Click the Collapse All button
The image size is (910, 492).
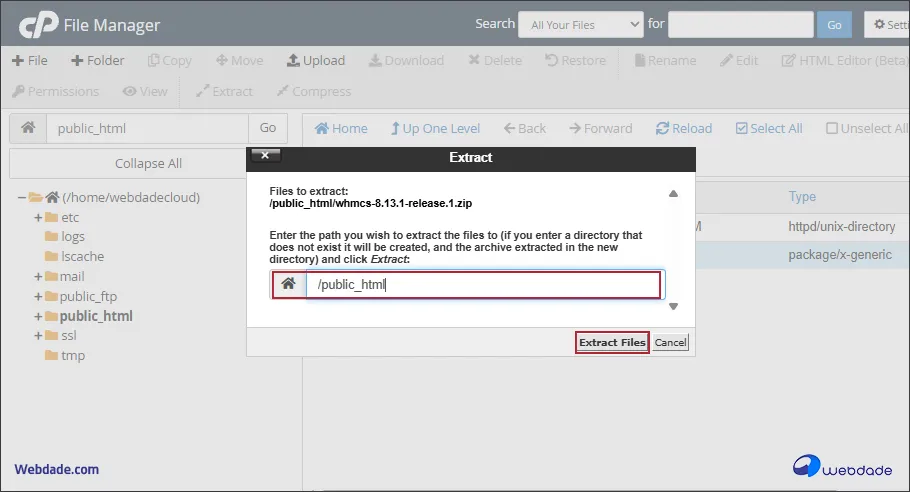click(x=148, y=163)
